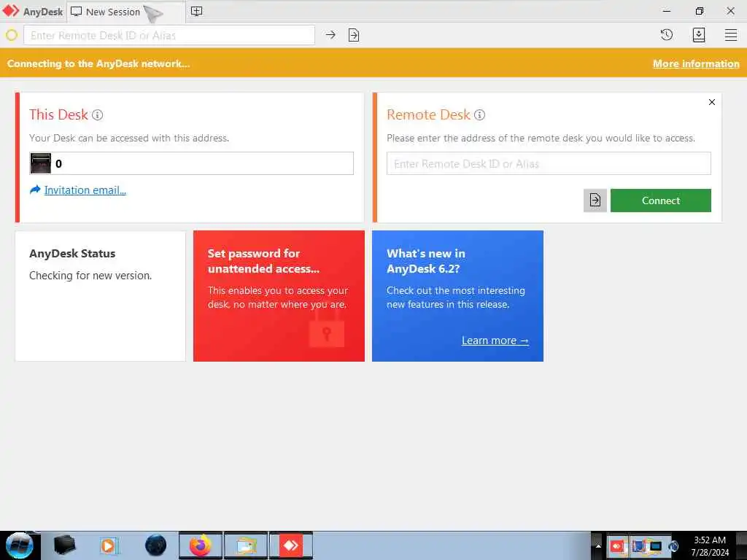Viewport: 747px width, 560px height.
Task: Click the AnyDesk logo in title bar
Action: click(10, 11)
